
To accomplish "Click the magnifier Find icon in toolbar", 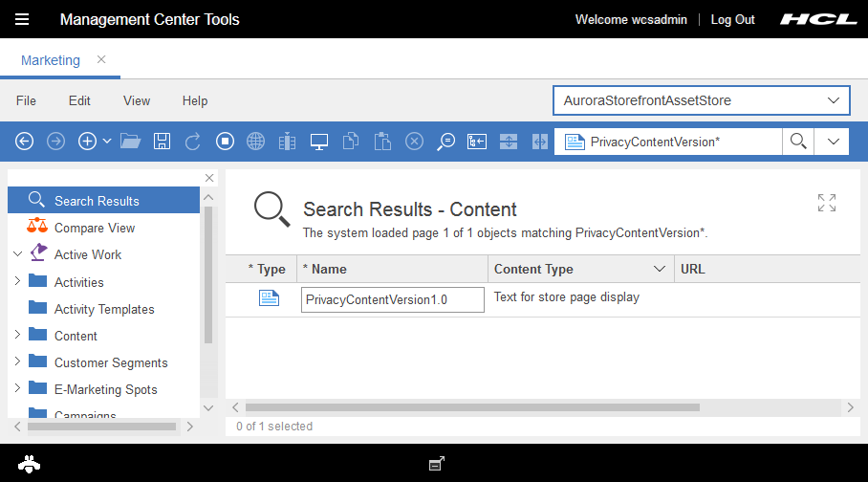I will point(445,142).
